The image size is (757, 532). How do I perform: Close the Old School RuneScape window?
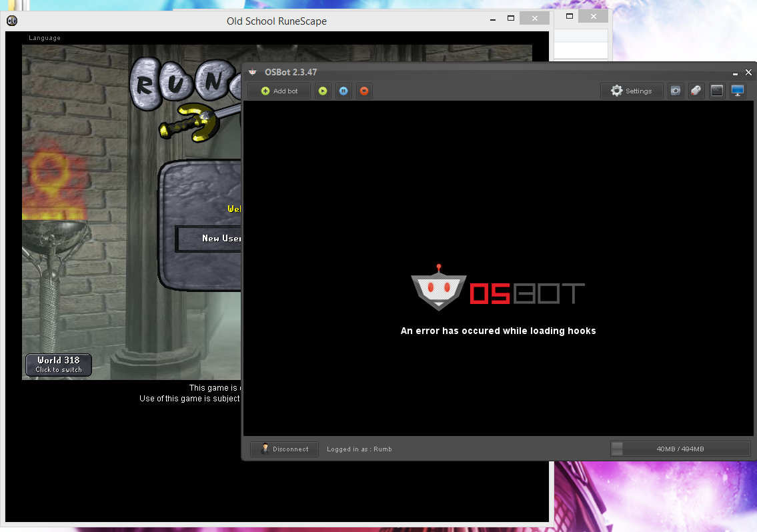[x=535, y=19]
